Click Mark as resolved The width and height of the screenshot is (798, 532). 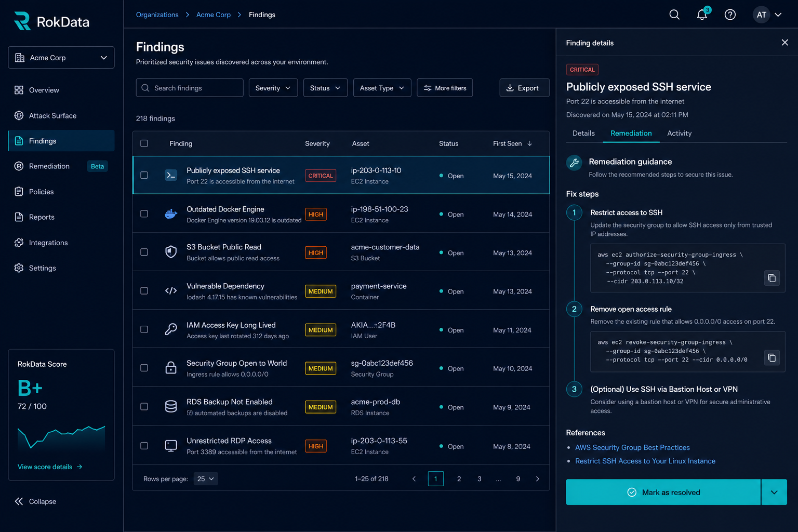(663, 493)
